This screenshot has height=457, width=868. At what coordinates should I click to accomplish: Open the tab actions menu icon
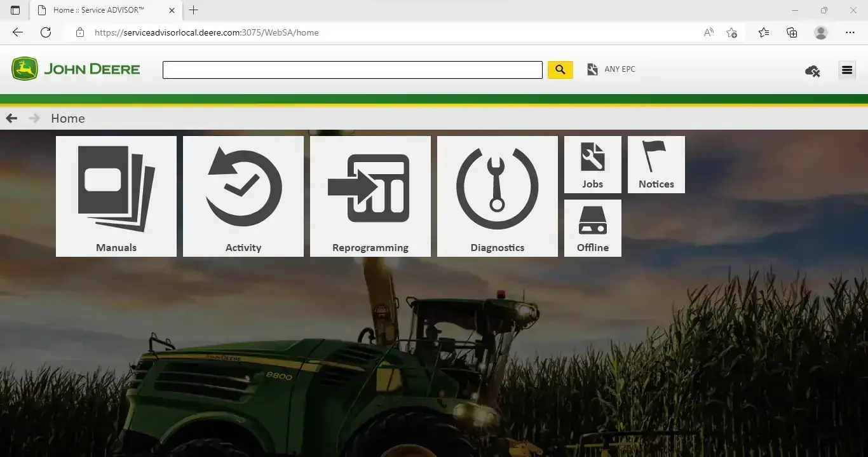point(15,10)
